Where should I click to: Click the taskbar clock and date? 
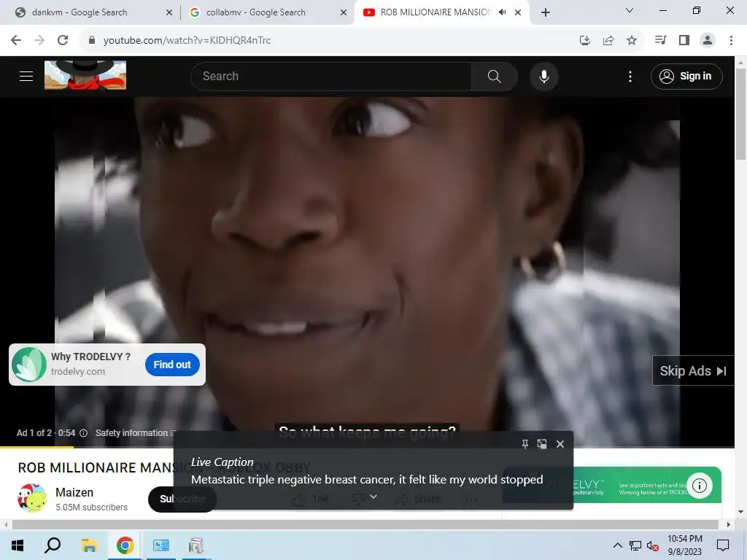[x=684, y=545]
